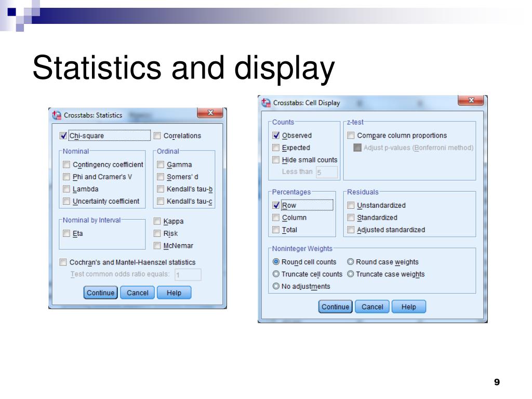Uncheck the Observed counts checkbox
Image resolution: width=532 pixels, height=399 pixels.
coord(276,136)
